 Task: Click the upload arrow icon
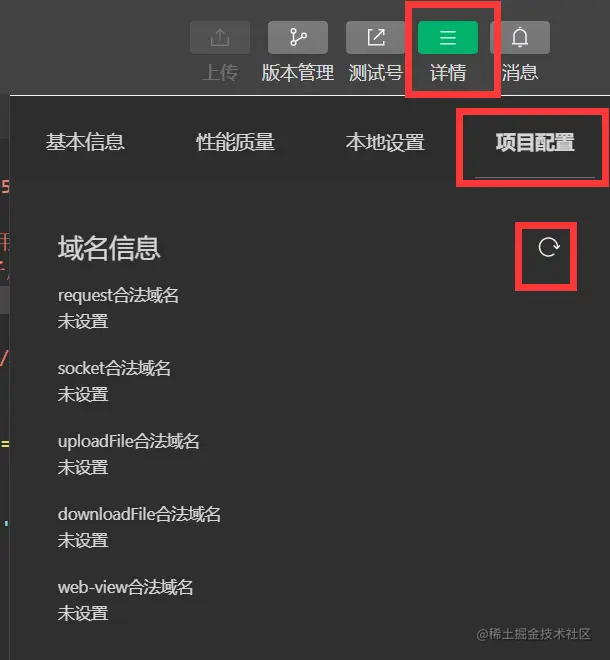click(x=220, y=37)
